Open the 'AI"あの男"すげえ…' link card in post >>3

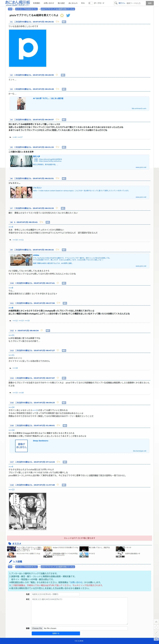click(x=79, y=103)
